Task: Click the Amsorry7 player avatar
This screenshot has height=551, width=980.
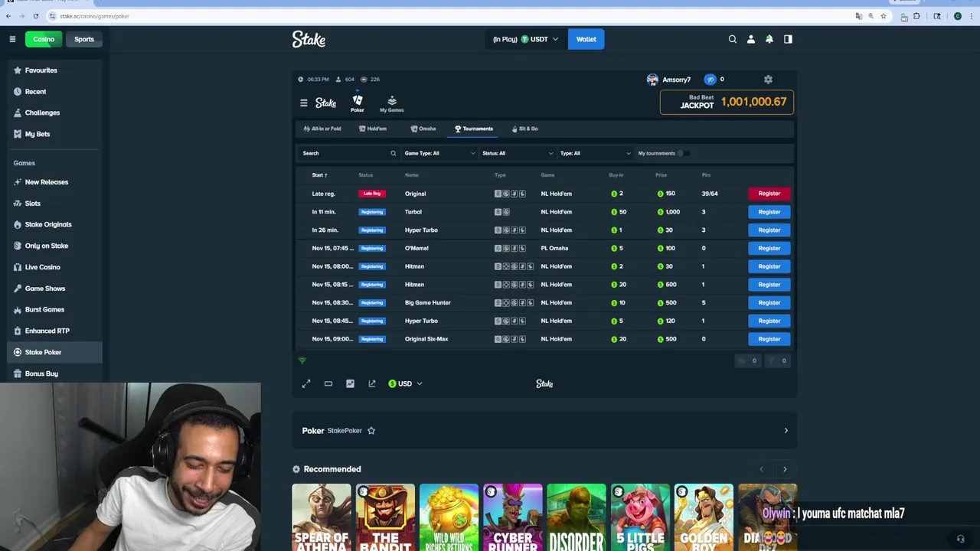Action: (x=652, y=79)
